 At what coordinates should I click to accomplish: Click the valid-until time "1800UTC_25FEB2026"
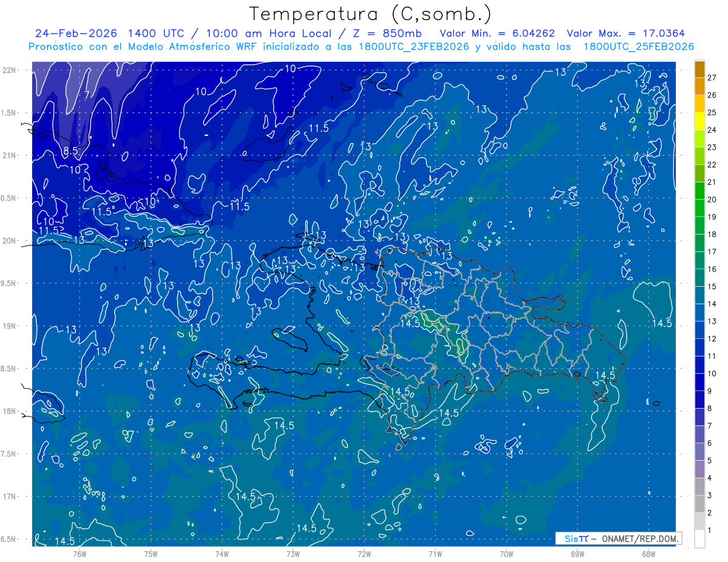click(639, 47)
